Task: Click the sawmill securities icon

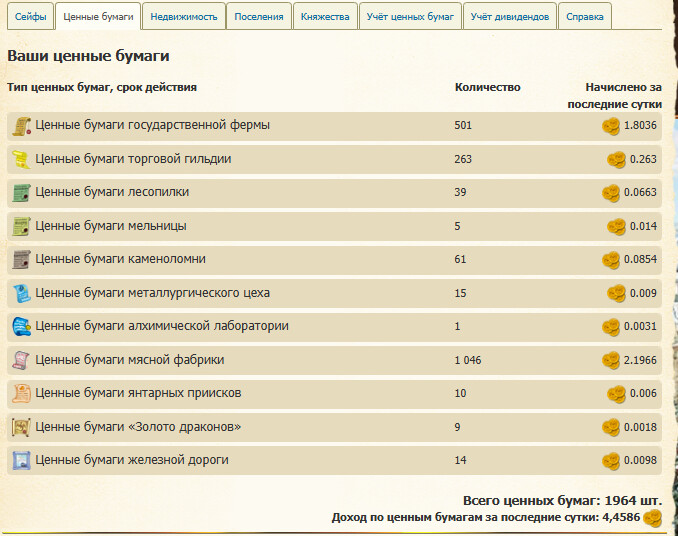Action: tap(21, 193)
